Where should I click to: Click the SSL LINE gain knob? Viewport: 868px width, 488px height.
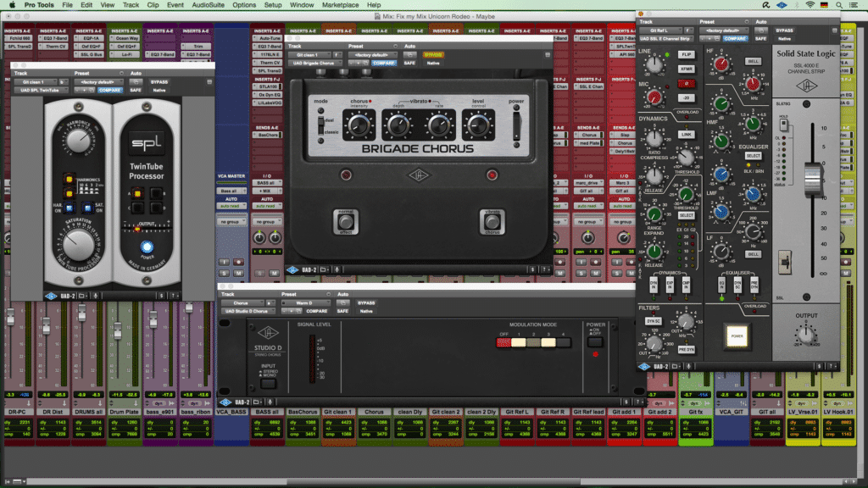[x=654, y=64]
